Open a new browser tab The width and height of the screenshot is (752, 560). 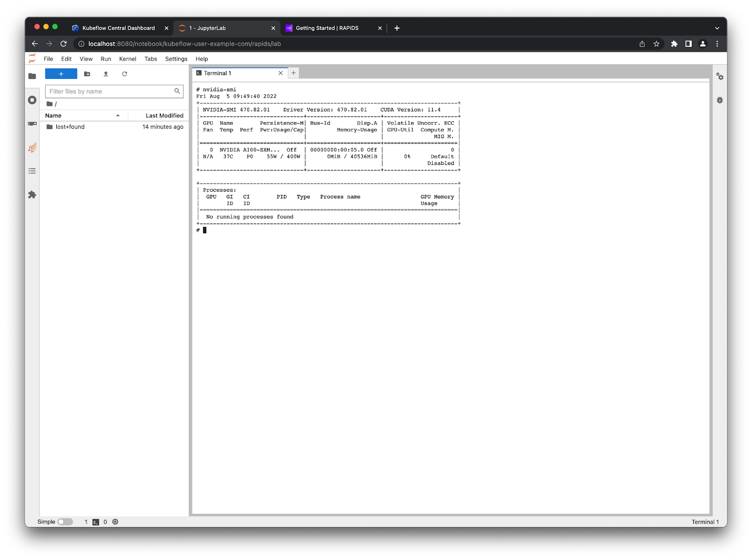point(397,28)
